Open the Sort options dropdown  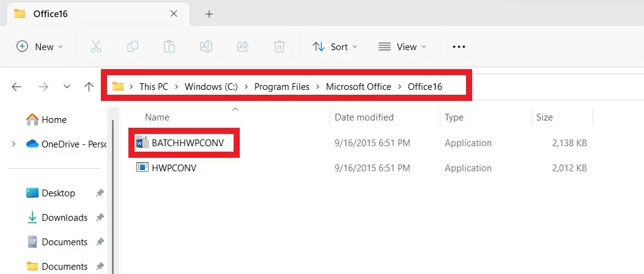pyautogui.click(x=335, y=47)
